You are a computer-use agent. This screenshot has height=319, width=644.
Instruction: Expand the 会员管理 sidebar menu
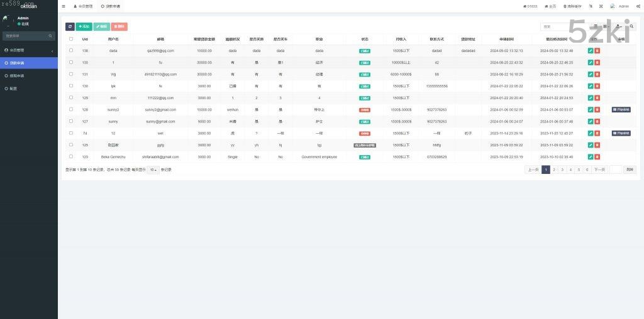pyautogui.click(x=28, y=50)
